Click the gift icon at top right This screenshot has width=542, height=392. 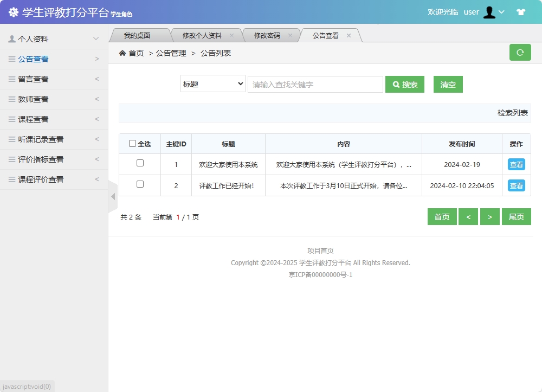point(520,11)
